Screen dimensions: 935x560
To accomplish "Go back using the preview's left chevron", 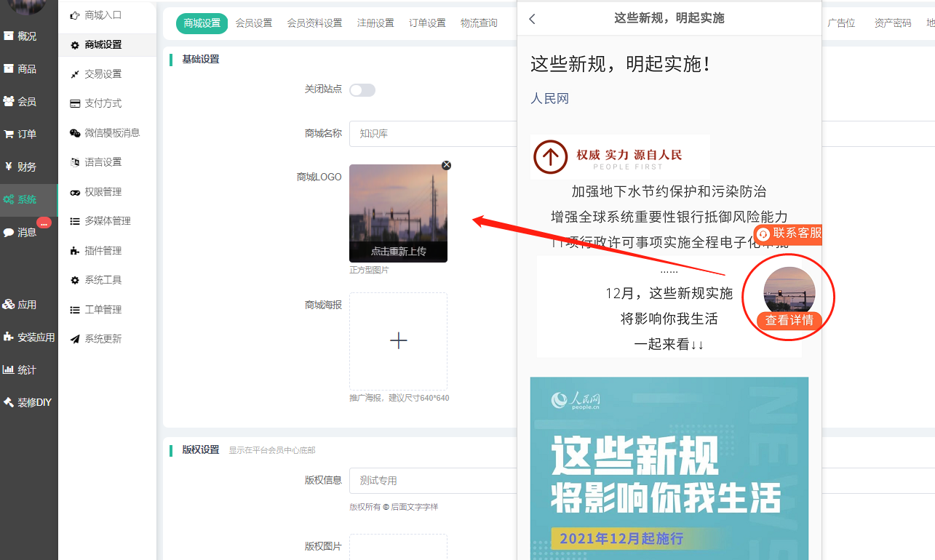I will pyautogui.click(x=532, y=19).
